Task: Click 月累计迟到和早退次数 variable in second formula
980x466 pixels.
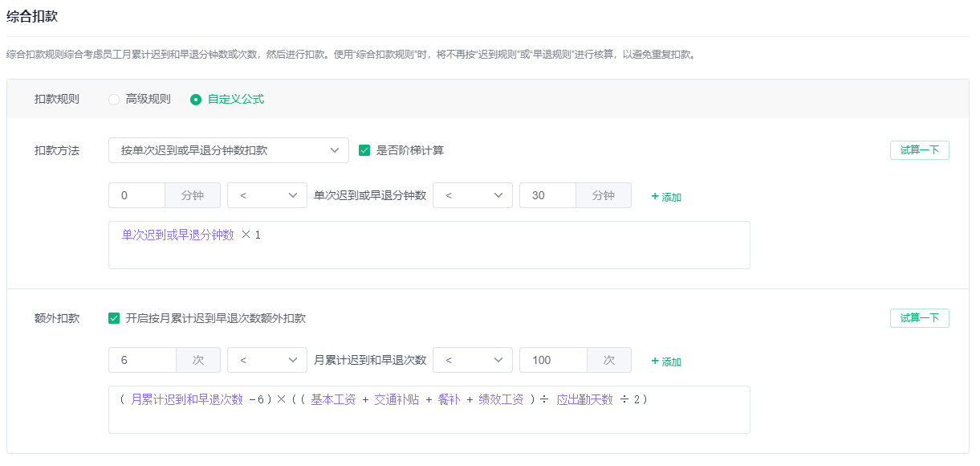Action: coord(187,399)
